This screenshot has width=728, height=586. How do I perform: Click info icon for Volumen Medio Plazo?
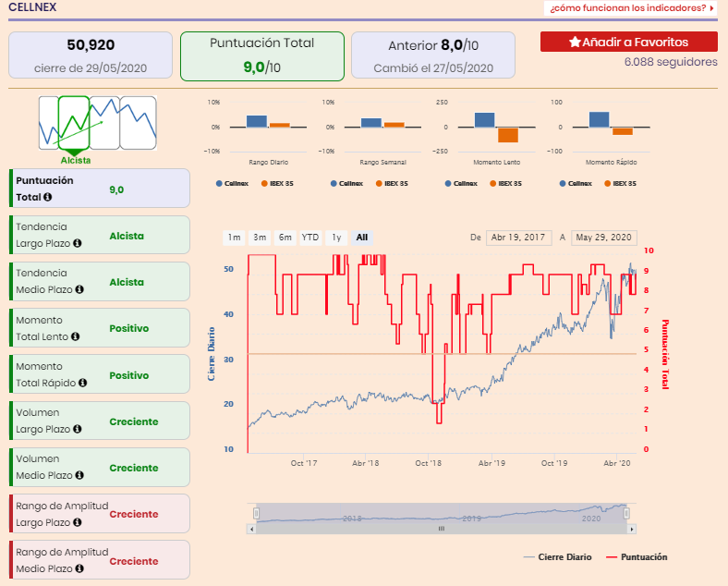coord(79,475)
